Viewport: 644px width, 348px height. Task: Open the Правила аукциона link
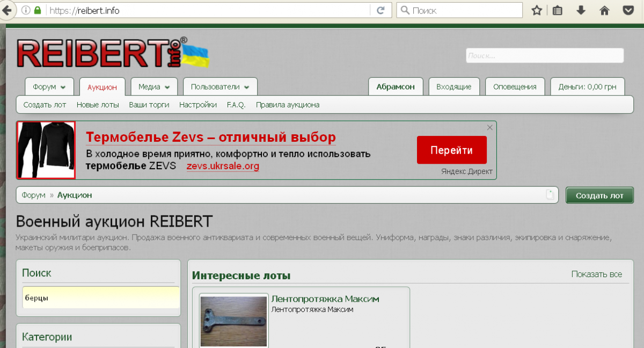pos(287,105)
